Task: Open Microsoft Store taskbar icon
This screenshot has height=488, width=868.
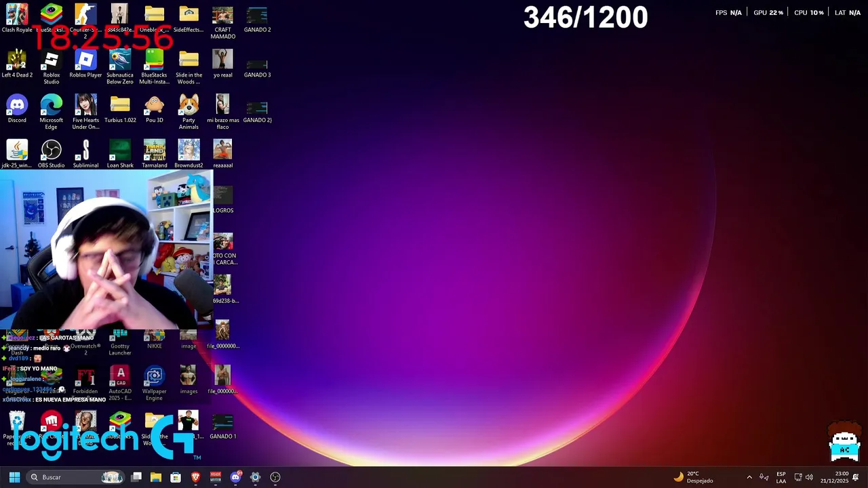Action: pos(176,477)
